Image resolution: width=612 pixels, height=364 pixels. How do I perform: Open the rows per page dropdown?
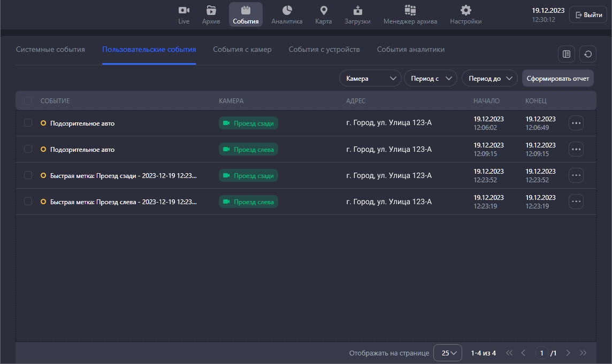(x=448, y=353)
